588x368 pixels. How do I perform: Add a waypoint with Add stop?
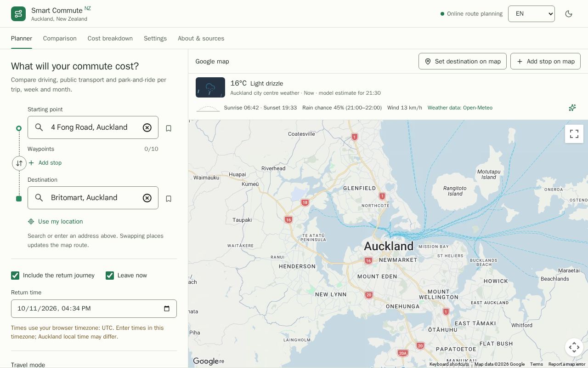pos(45,163)
